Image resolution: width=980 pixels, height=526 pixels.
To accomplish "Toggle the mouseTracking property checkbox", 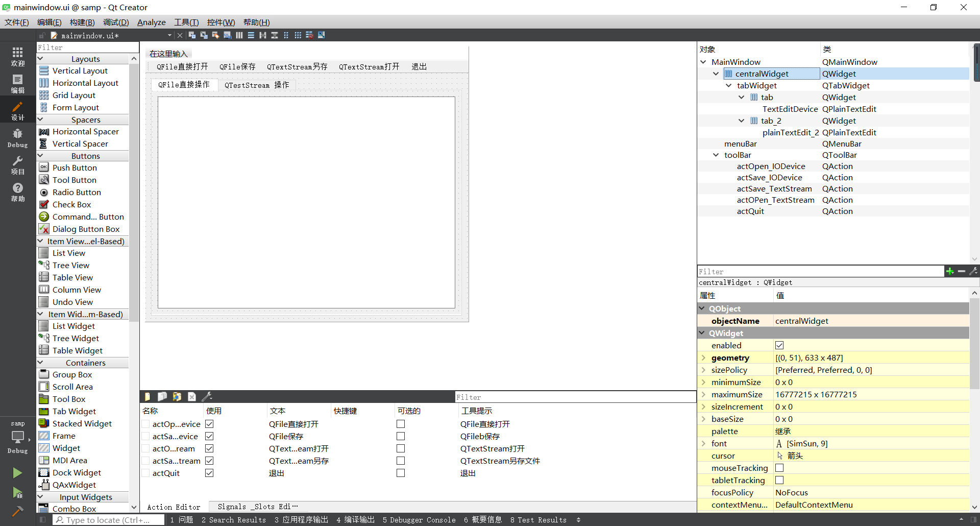I will pos(779,468).
